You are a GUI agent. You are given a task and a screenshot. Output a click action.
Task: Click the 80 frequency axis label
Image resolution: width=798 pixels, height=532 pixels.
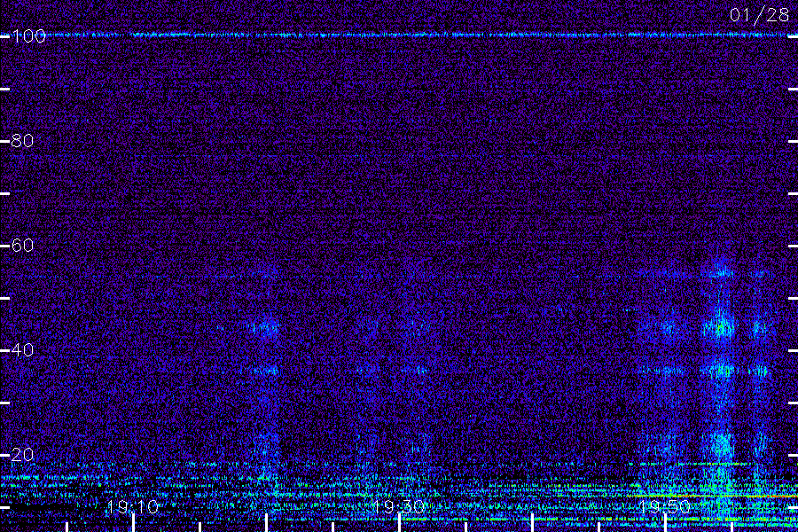pyautogui.click(x=22, y=141)
